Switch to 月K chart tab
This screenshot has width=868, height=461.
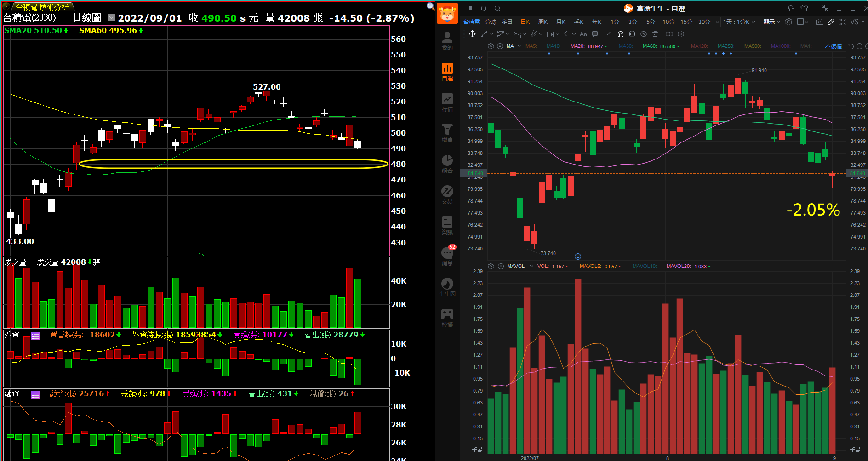coord(561,22)
